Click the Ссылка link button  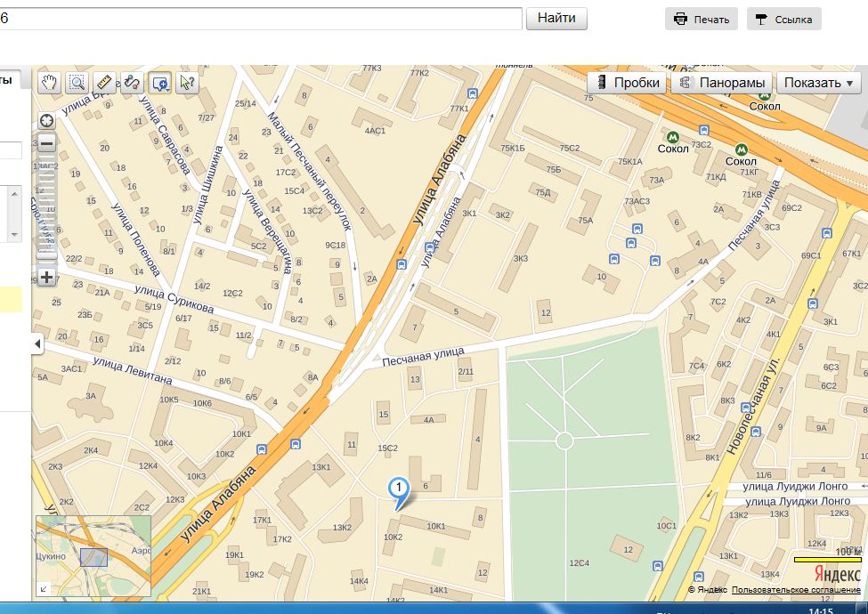pyautogui.click(x=783, y=20)
